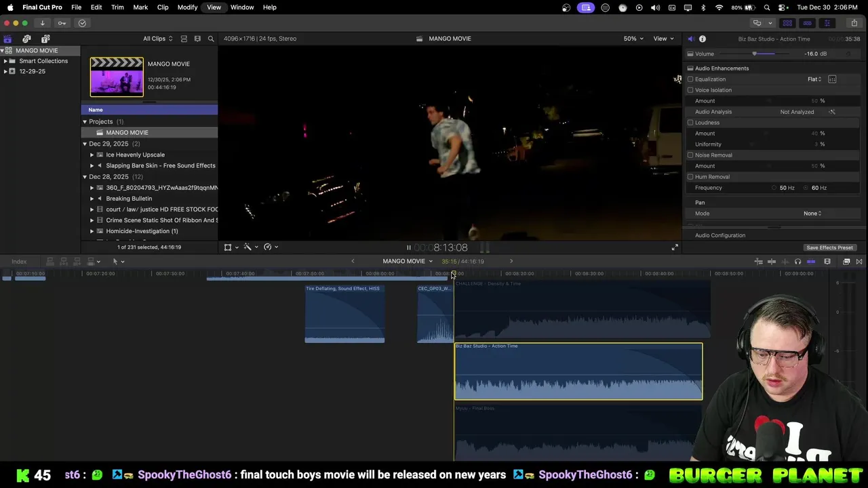Click the background tasks checkmark button
The image size is (868, 488).
point(82,23)
